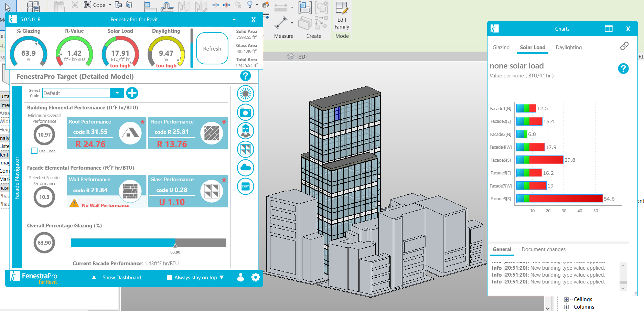Check Always stay on top
Screen dimensions: 644x311
[x=170, y=277]
